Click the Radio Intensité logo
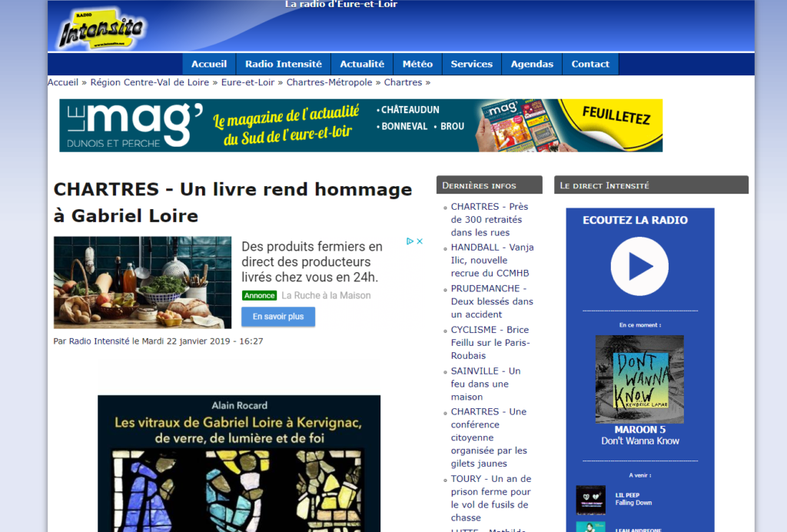Viewport: 787px width, 532px height. click(101, 28)
